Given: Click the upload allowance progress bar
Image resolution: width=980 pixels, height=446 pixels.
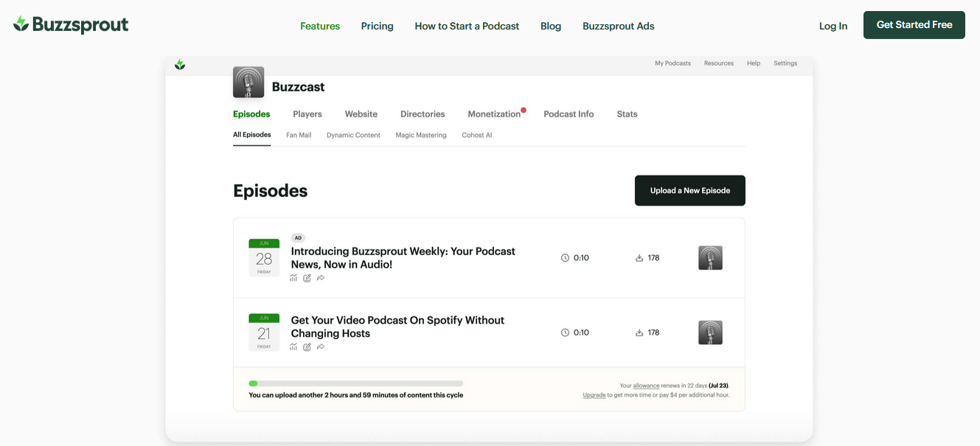Looking at the screenshot, I should [x=356, y=383].
